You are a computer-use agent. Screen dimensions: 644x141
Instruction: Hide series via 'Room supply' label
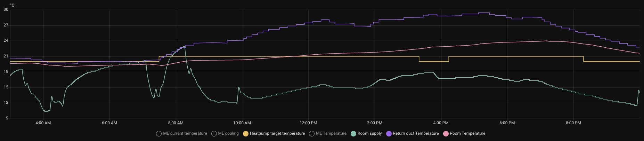point(369,134)
